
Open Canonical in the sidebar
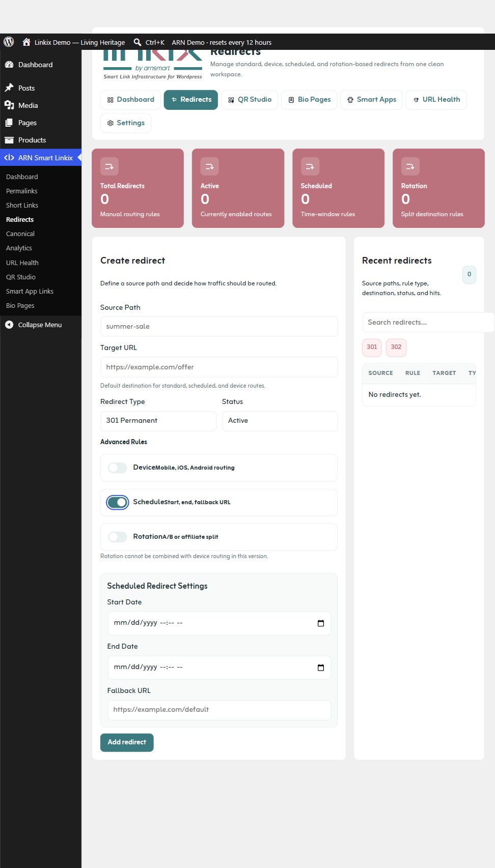pos(20,234)
